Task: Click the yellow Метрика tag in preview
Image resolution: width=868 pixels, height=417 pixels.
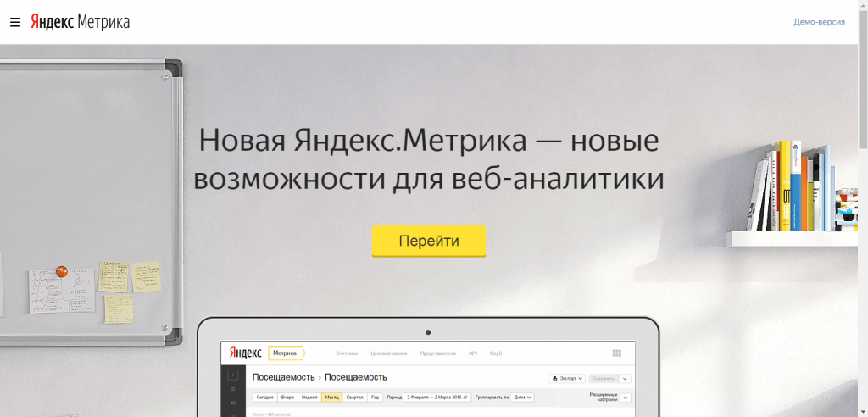Action: (287, 353)
